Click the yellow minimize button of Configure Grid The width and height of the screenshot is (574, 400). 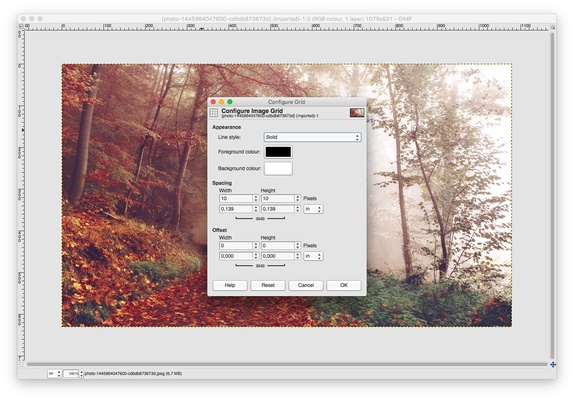coord(221,102)
